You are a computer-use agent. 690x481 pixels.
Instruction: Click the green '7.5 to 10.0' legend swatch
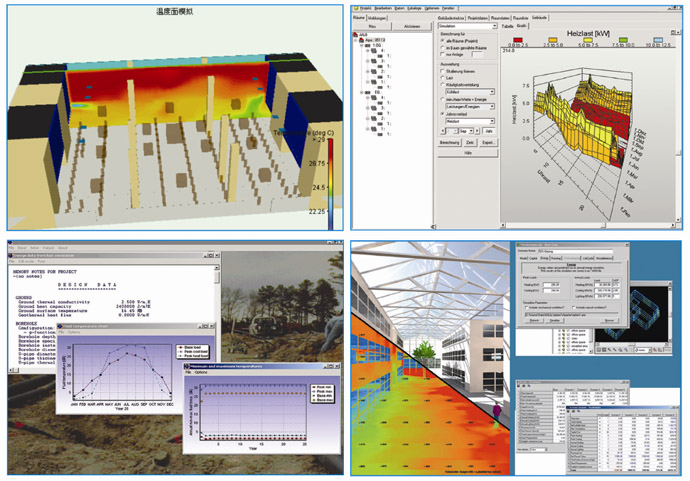tap(623, 40)
